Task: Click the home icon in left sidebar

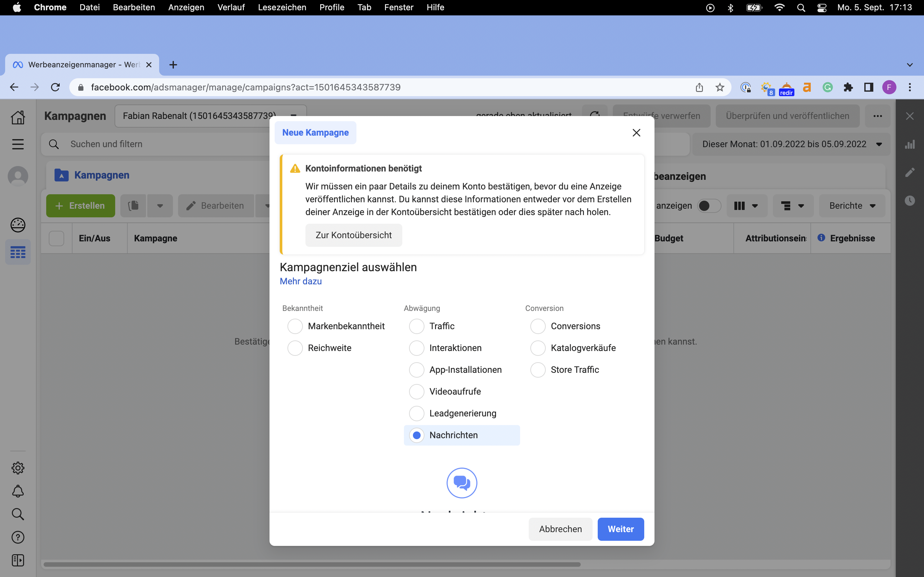Action: coord(18,117)
